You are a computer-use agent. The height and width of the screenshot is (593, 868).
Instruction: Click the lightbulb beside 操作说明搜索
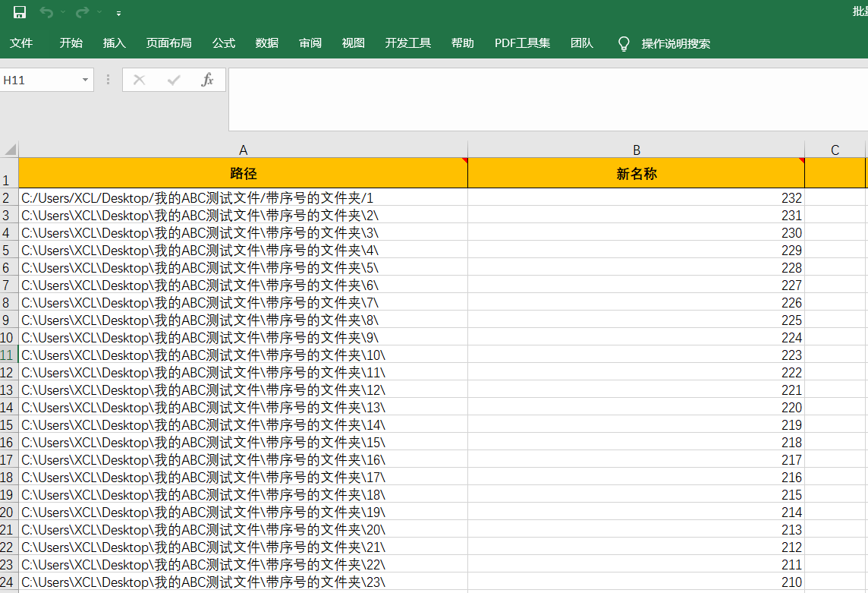(623, 43)
